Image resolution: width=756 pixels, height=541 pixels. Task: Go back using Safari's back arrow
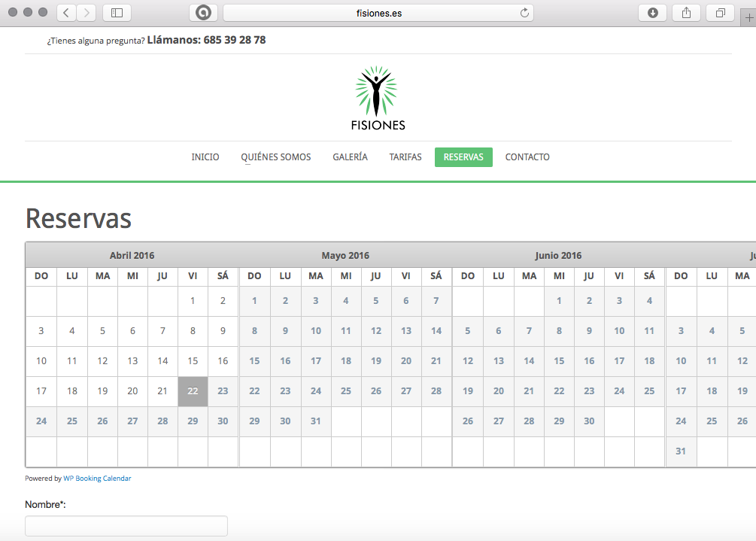pyautogui.click(x=66, y=13)
